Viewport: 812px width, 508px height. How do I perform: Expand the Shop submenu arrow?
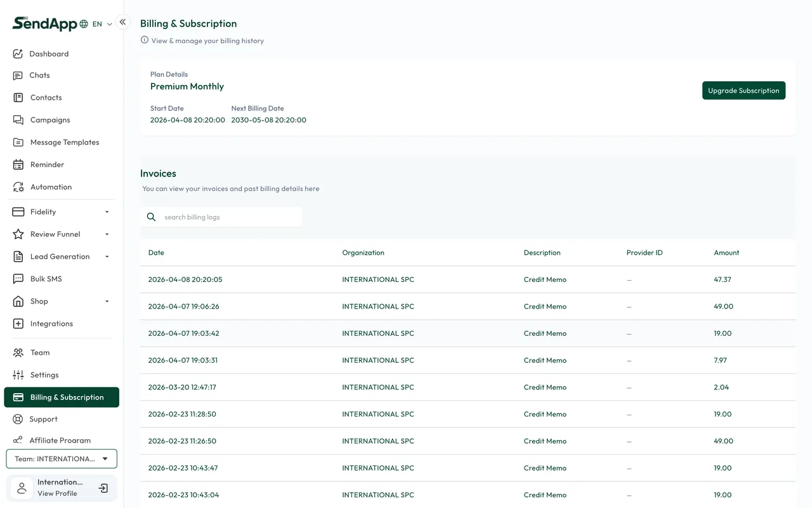click(x=107, y=302)
